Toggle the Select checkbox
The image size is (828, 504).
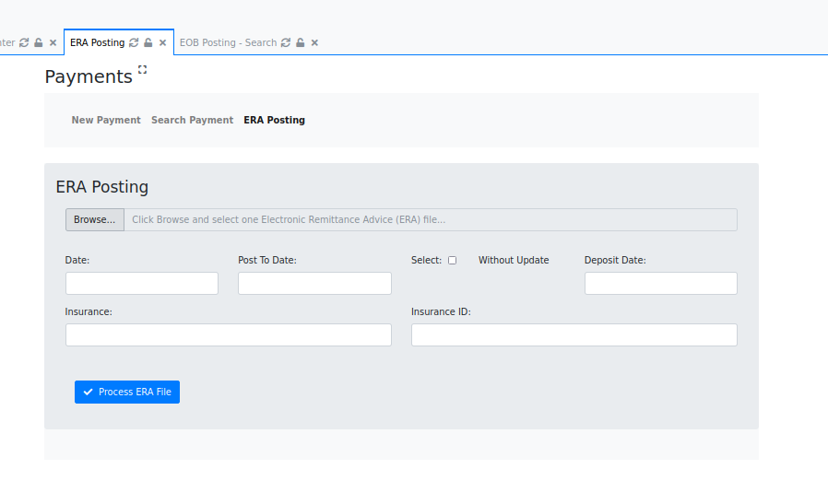(452, 261)
